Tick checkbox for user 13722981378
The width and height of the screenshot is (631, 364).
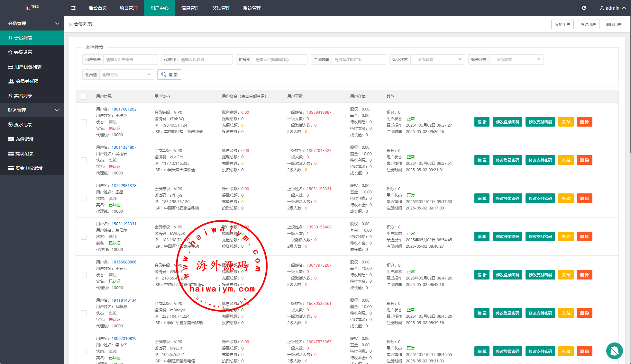84,199
